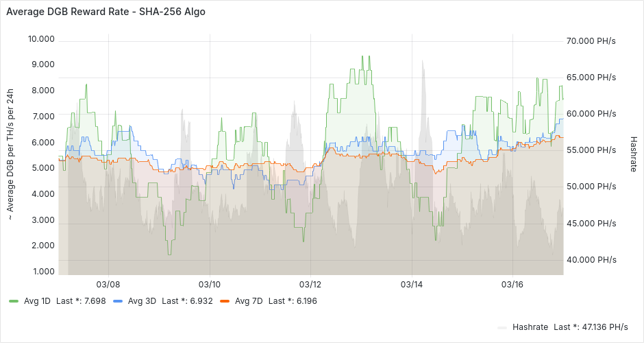Click the blue Avg 3D legend color swatch
The image size is (644, 343).
(x=118, y=300)
